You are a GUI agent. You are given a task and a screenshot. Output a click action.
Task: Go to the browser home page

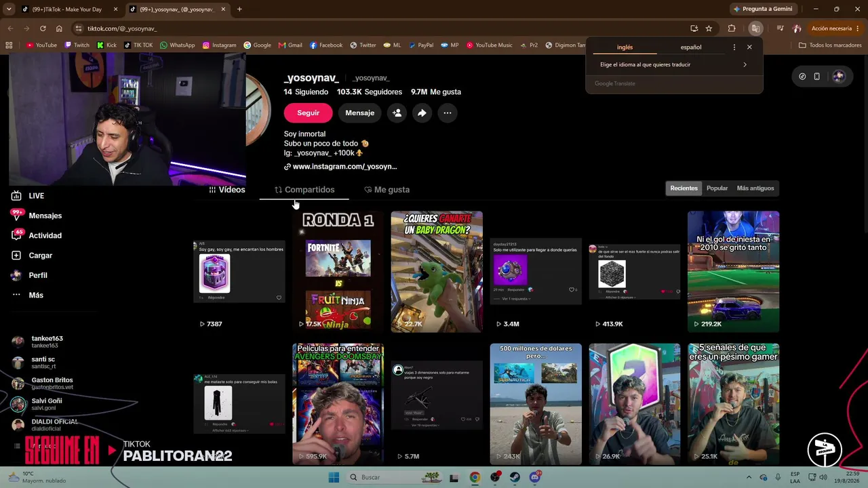pos(59,28)
